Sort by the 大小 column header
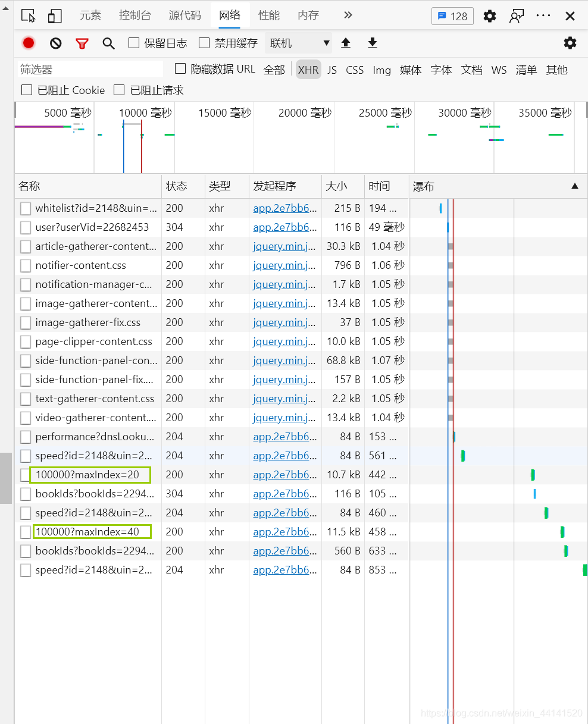Viewport: 588px width, 724px height. pos(343,186)
